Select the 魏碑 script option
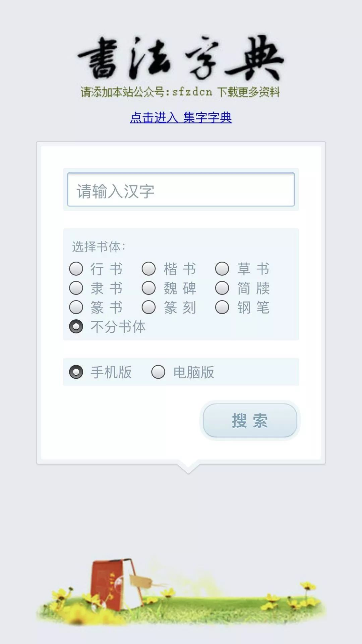This screenshot has width=362, height=644. [x=149, y=288]
